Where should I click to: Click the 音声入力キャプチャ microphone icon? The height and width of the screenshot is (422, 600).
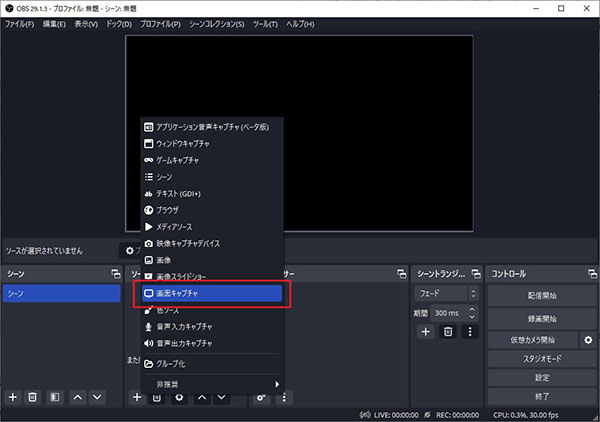pos(148,327)
